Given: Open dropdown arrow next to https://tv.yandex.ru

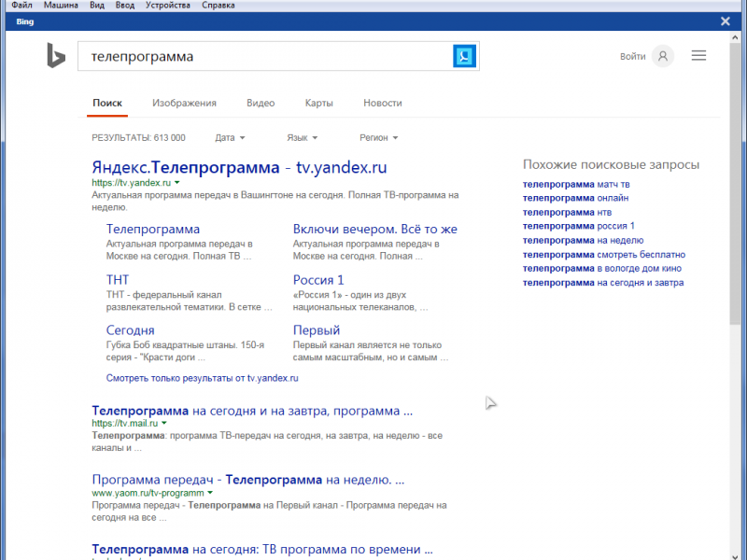Looking at the screenshot, I should pos(176,182).
